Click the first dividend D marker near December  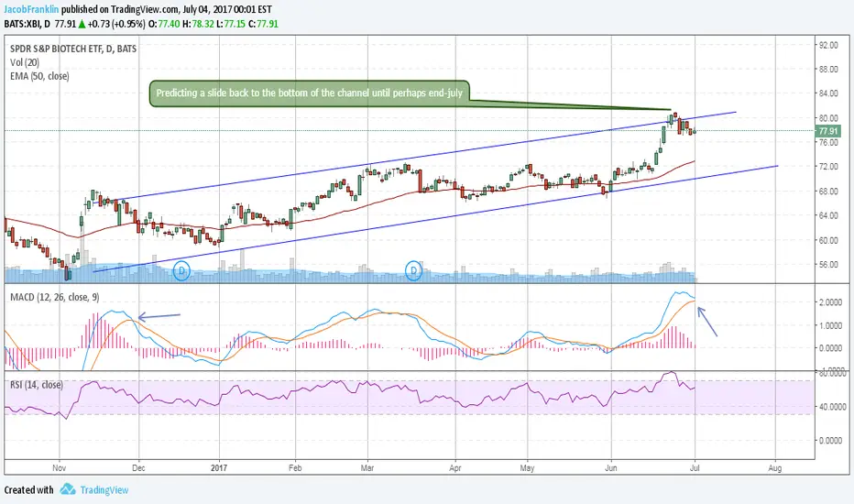(181, 271)
